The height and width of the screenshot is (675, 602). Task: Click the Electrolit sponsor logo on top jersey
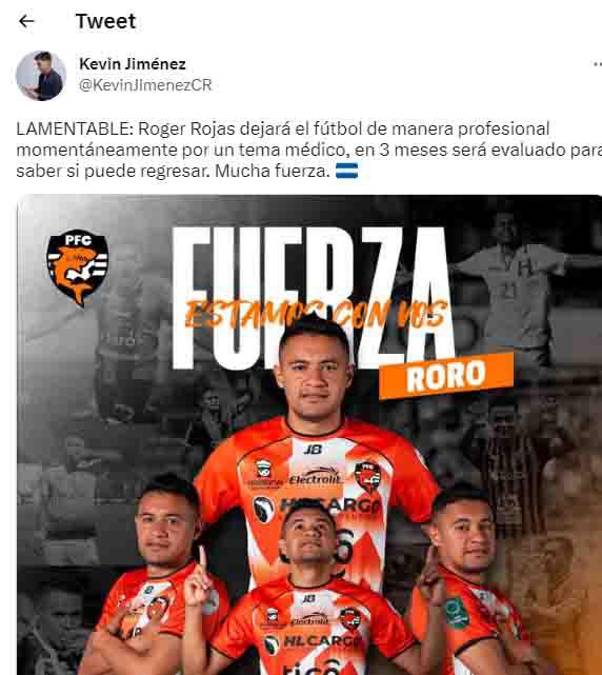[315, 478]
